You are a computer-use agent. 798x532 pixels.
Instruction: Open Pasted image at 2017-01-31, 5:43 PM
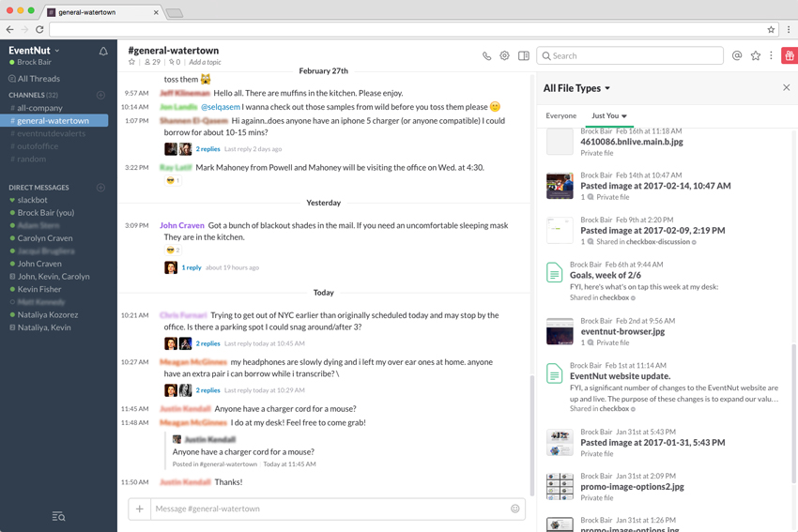652,443
